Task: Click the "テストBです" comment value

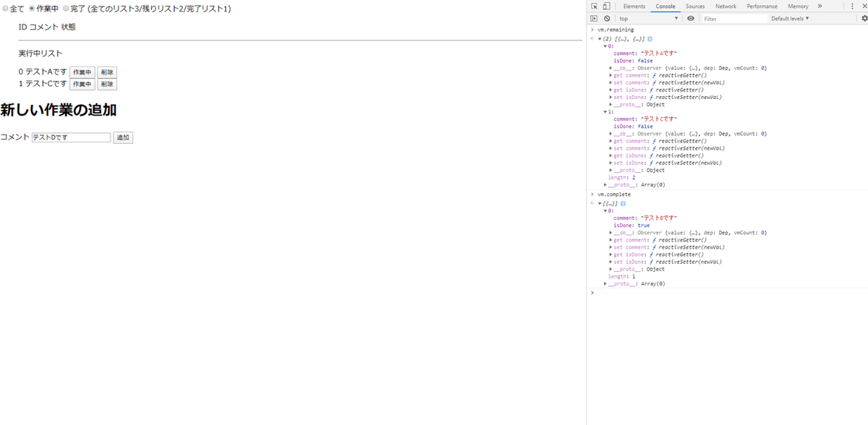Action: click(x=658, y=218)
